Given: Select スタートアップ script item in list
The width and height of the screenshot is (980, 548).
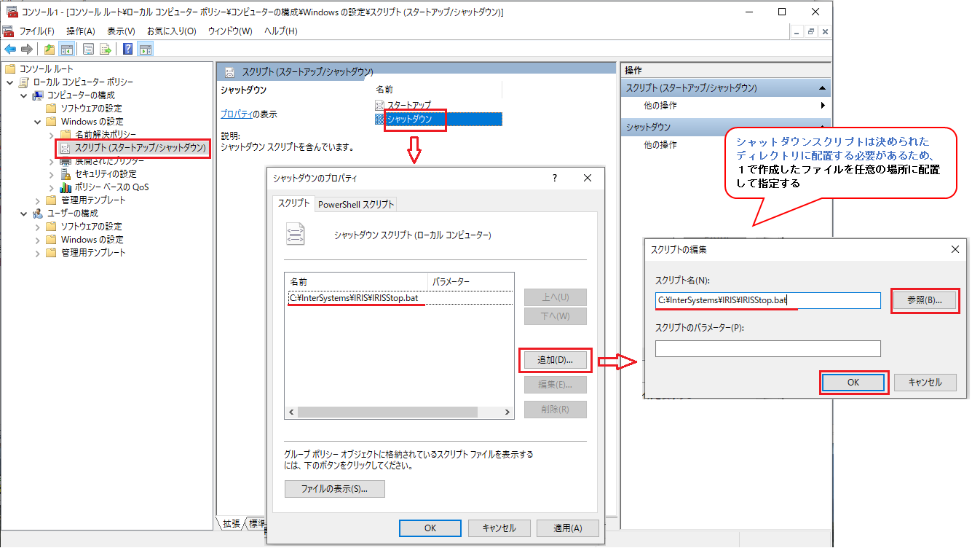Looking at the screenshot, I should click(408, 106).
